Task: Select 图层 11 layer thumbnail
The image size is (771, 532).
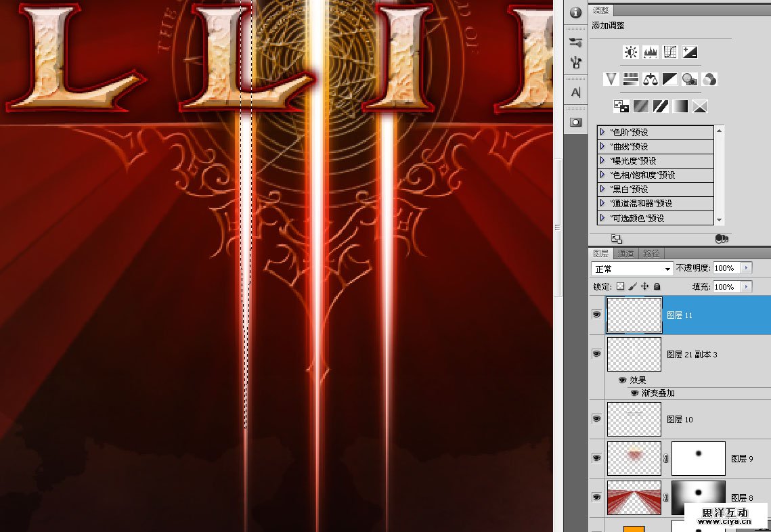Action: [x=634, y=315]
